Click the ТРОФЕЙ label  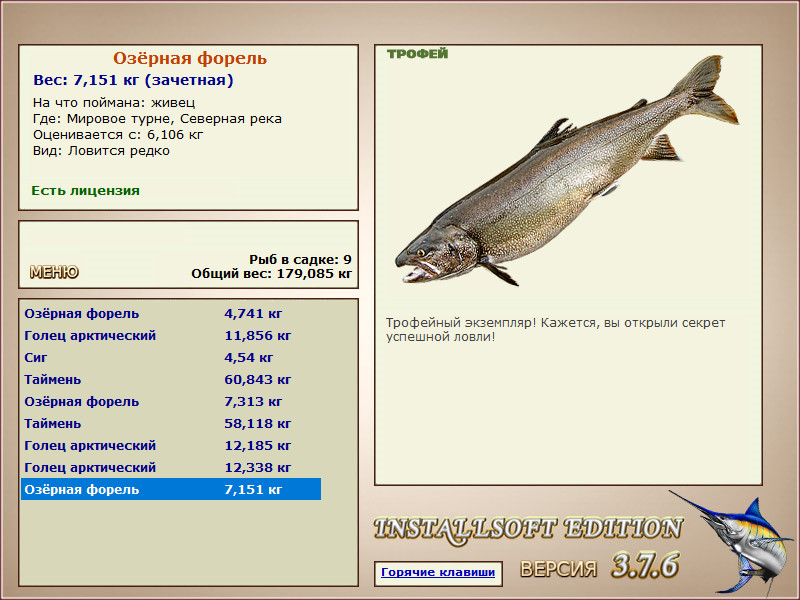(417, 54)
